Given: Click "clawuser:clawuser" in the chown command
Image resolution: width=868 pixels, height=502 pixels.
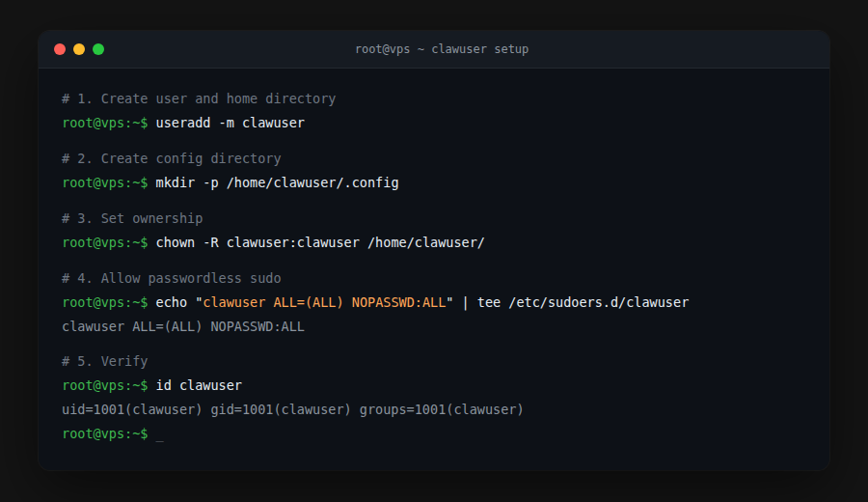Looking at the screenshot, I should (x=292, y=242).
